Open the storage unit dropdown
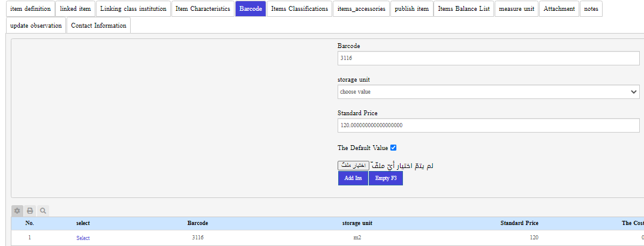Screen dimensions: 644x246 (488, 92)
